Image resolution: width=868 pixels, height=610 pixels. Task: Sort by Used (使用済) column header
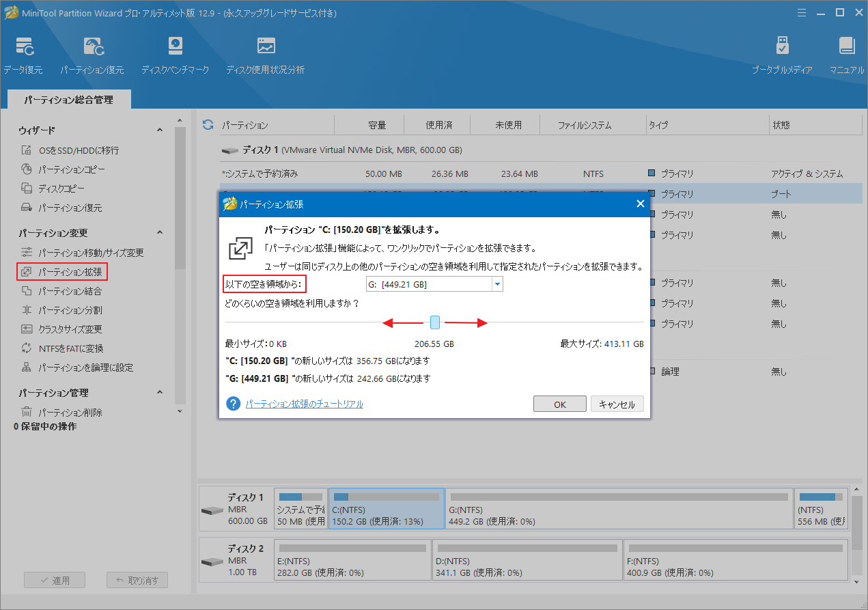point(438,126)
